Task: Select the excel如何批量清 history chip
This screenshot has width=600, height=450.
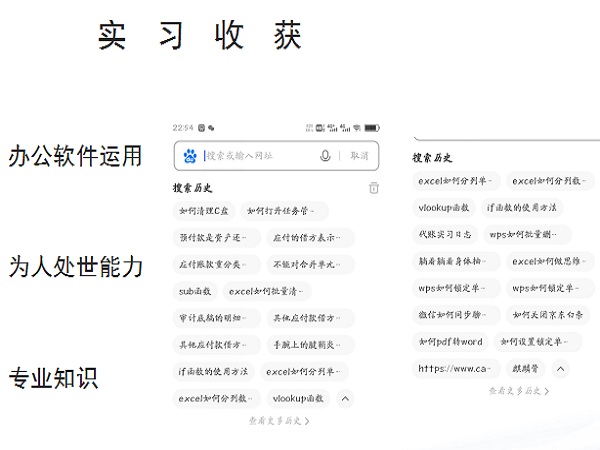Action: pyautogui.click(x=267, y=291)
